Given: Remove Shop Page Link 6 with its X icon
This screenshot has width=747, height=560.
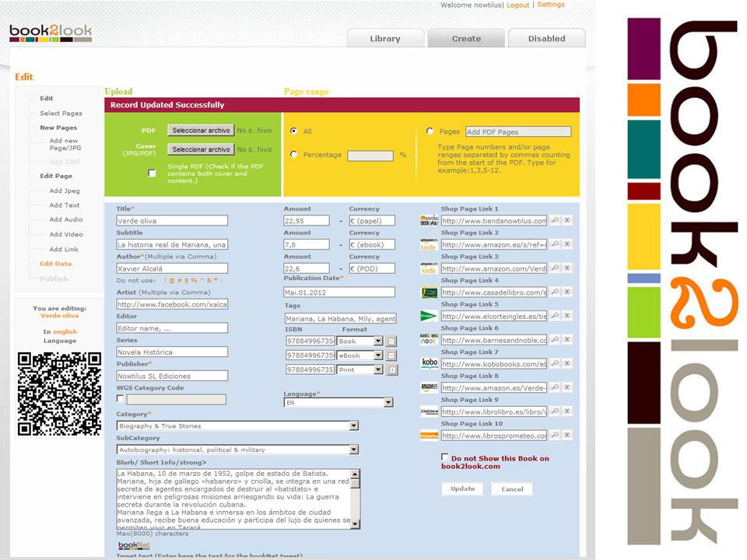Looking at the screenshot, I should tap(567, 340).
